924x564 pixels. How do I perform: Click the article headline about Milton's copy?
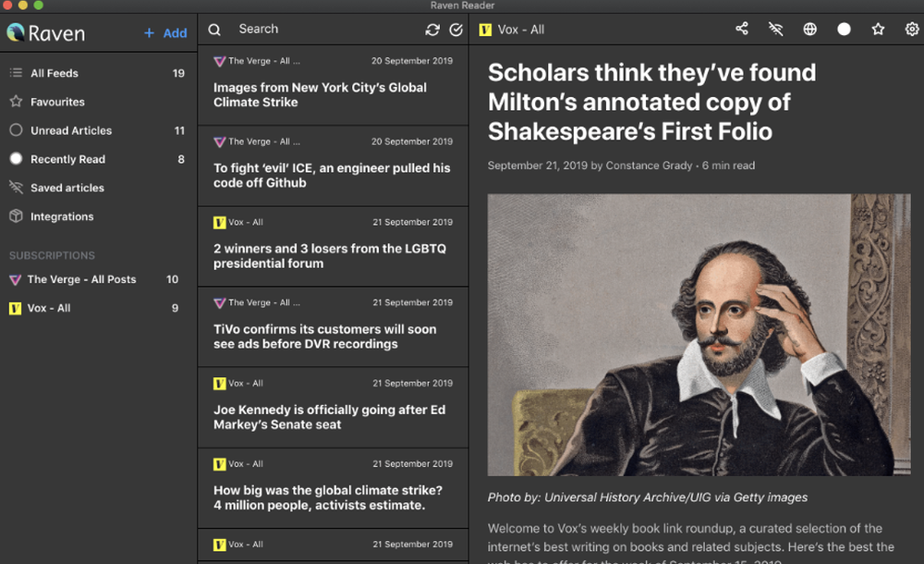click(x=651, y=102)
